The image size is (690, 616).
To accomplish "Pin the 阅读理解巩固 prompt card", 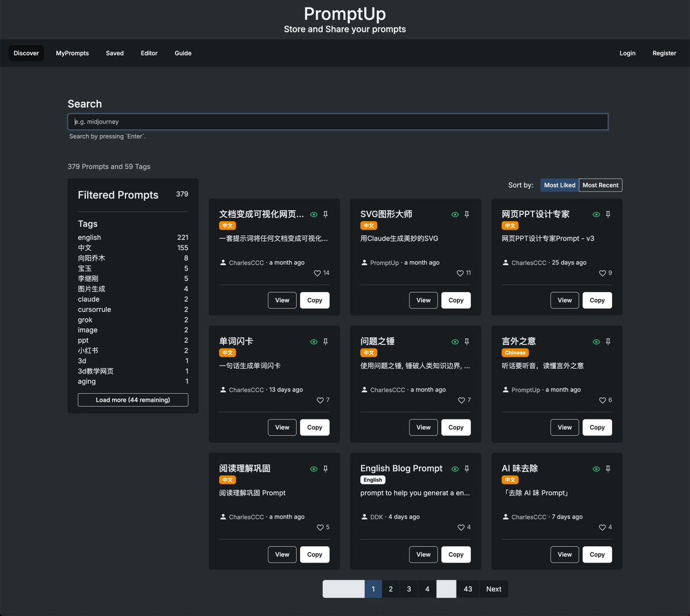I will (325, 469).
